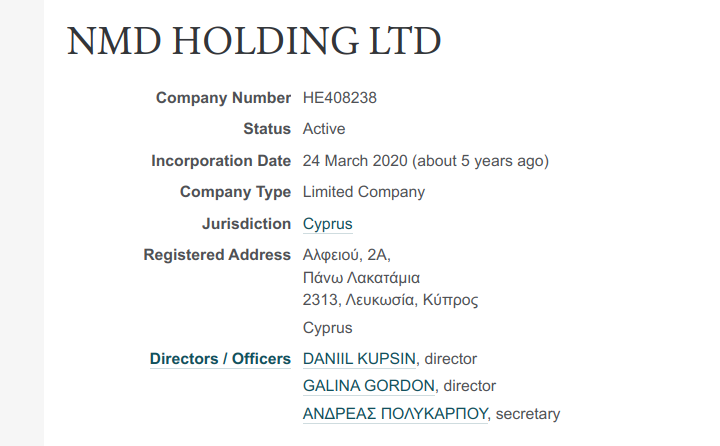Click the Company Number label
Screen dimensions: 720x446
(223, 98)
